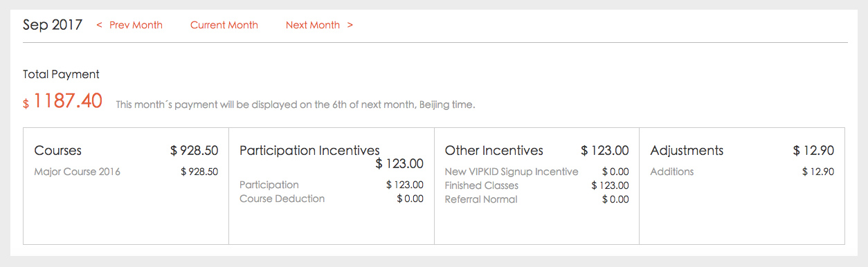
Task: Go to Prev Month link
Action: (x=129, y=25)
